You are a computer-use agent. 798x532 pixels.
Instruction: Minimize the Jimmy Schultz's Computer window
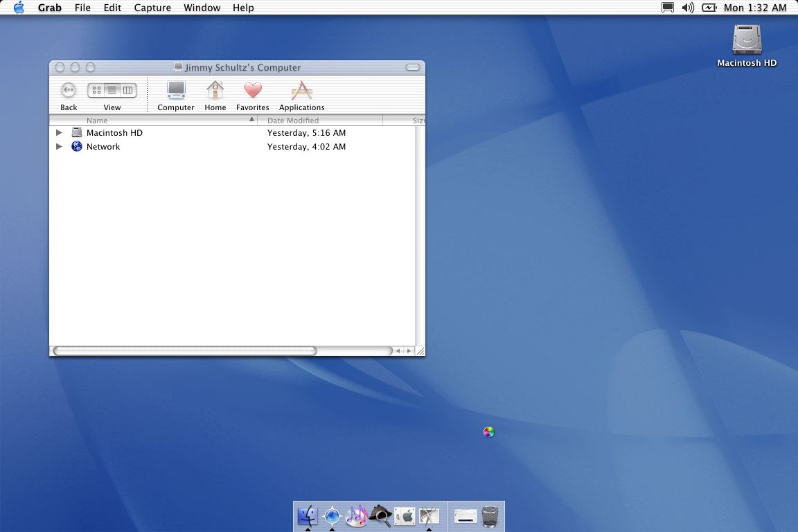[x=76, y=67]
